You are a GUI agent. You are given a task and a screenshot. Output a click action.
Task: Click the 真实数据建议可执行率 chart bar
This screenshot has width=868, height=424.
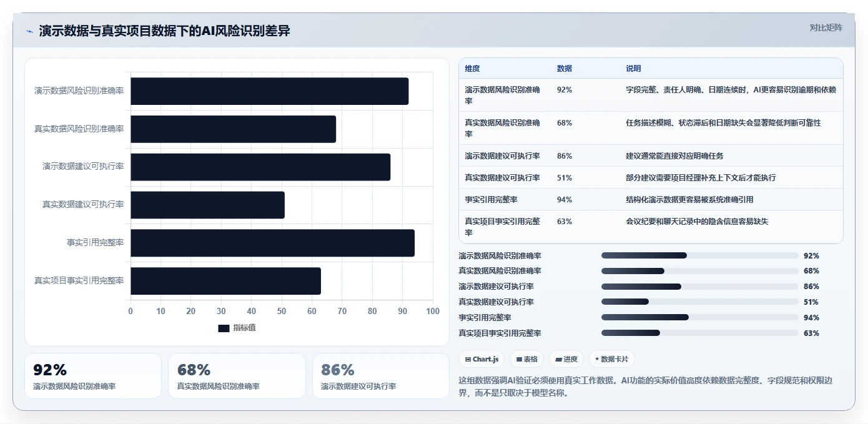click(207, 205)
